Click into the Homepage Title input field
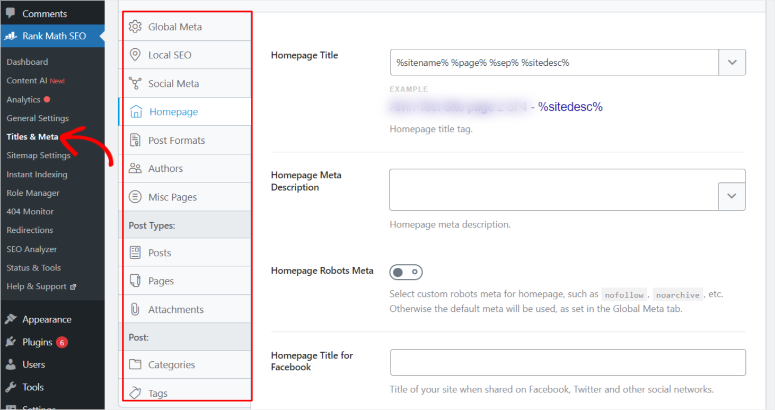The width and height of the screenshot is (775, 410). point(554,62)
